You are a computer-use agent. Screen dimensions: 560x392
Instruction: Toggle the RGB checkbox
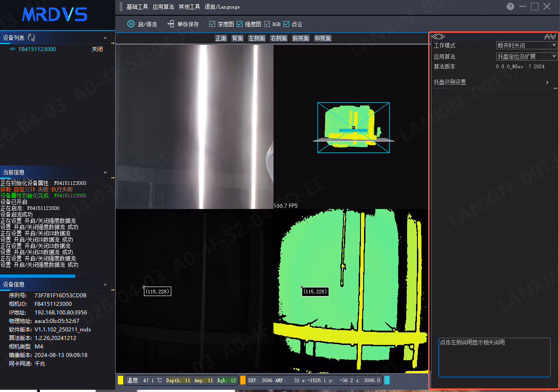click(267, 24)
